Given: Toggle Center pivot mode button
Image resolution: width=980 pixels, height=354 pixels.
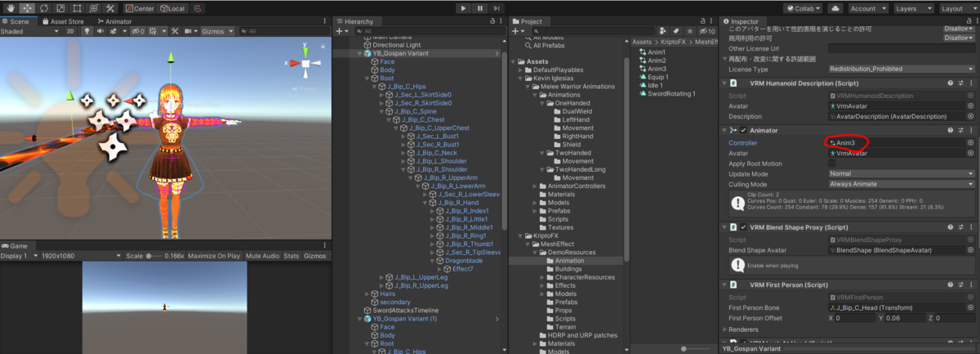Looking at the screenshot, I should (140, 8).
